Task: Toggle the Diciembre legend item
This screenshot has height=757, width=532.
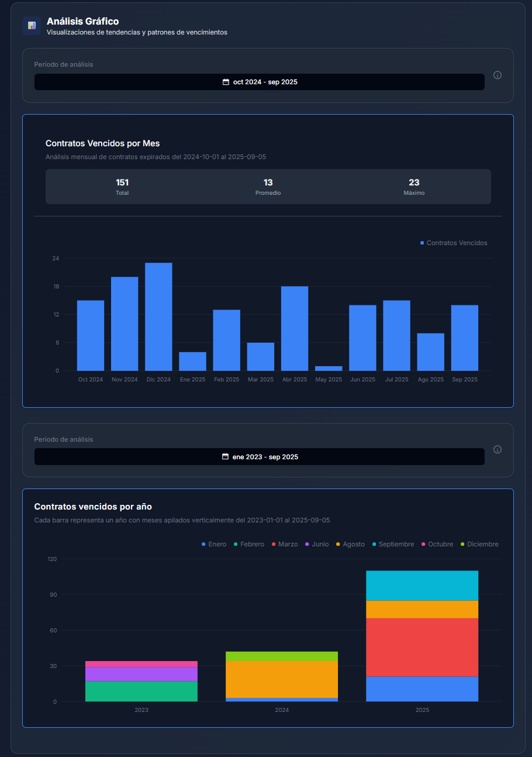Action: point(479,544)
